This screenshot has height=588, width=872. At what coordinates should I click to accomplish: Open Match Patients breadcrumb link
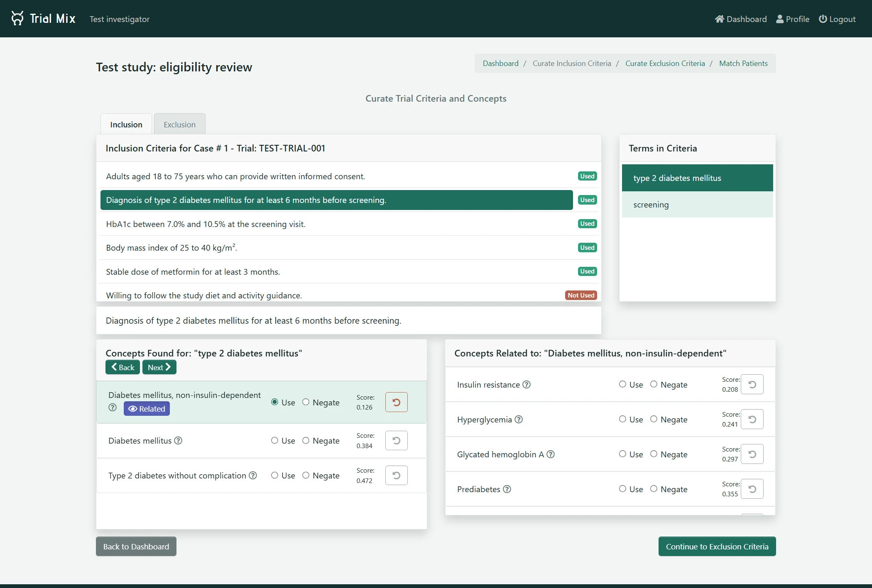pyautogui.click(x=743, y=63)
